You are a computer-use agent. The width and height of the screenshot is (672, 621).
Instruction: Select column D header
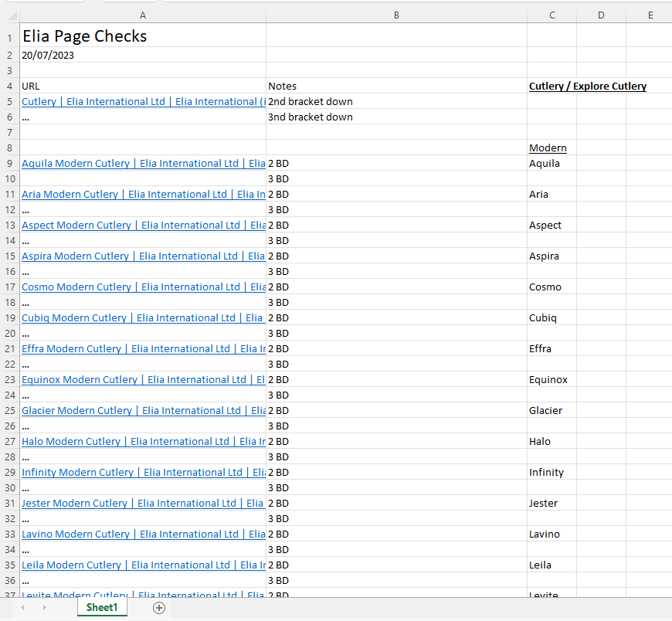601,15
